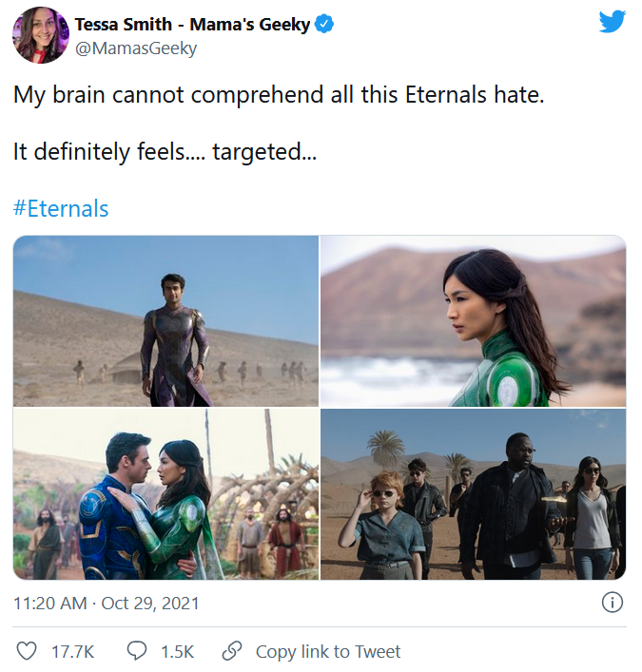
Task: Open the tweet info circle icon
Action: (612, 603)
